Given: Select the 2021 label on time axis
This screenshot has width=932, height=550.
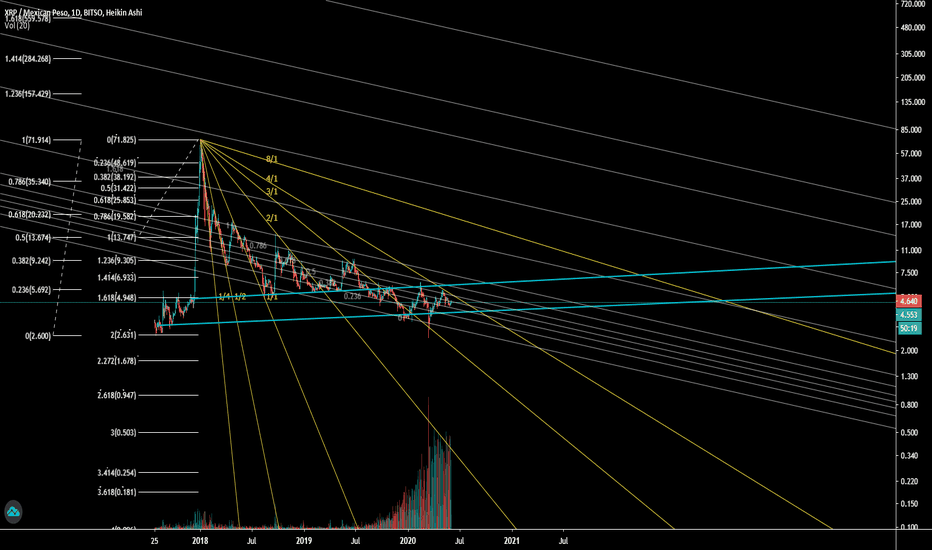Looking at the screenshot, I should (x=512, y=541).
